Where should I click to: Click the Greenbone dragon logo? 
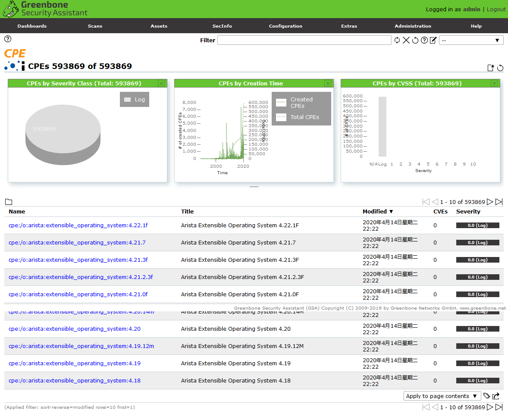(x=10, y=9)
